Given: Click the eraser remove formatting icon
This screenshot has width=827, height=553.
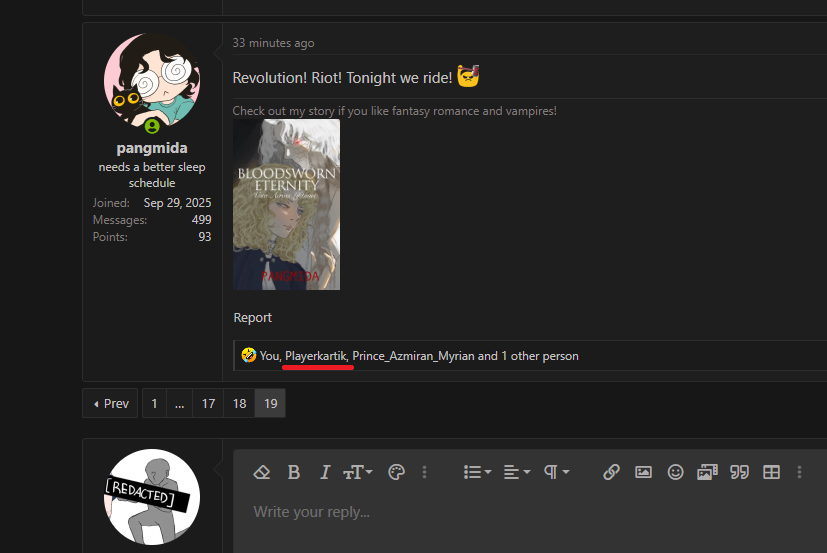Looking at the screenshot, I should click(262, 472).
